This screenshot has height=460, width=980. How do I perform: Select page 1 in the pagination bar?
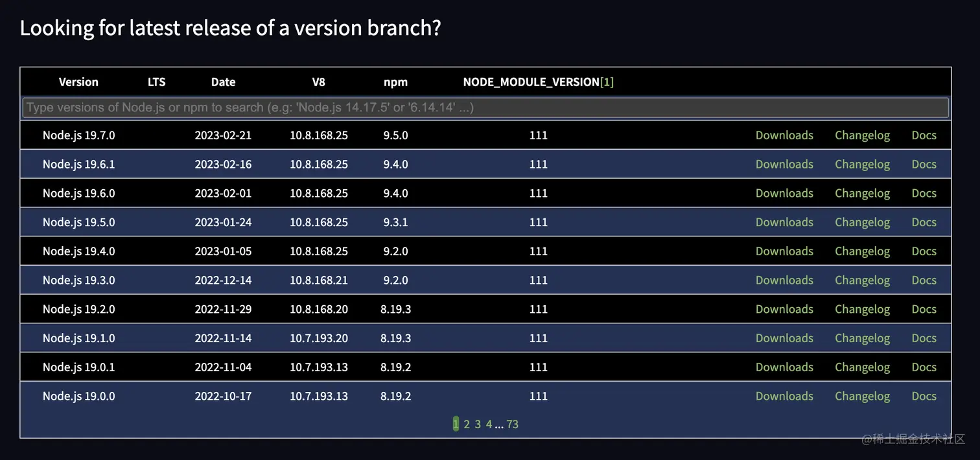[456, 424]
